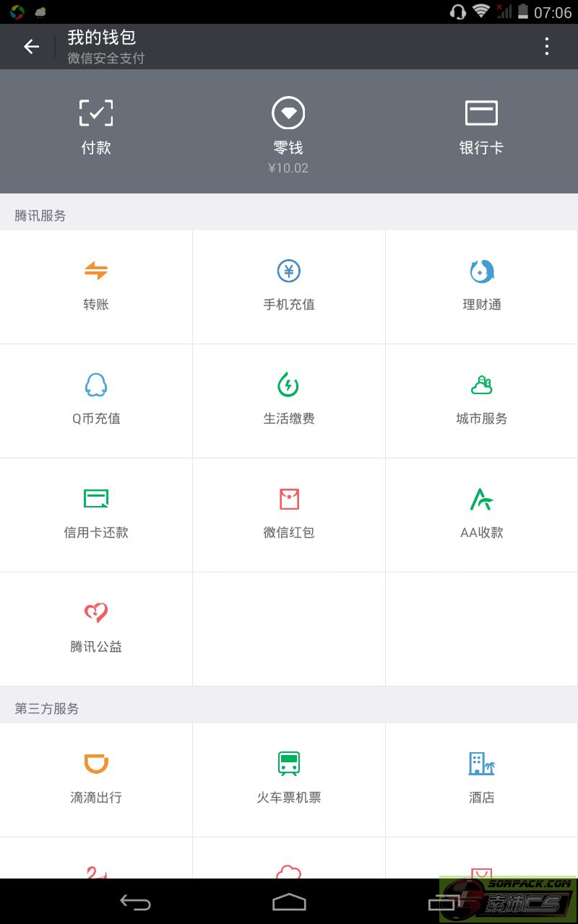
Task: Open 生活缴费 lightning icon
Action: click(x=289, y=385)
